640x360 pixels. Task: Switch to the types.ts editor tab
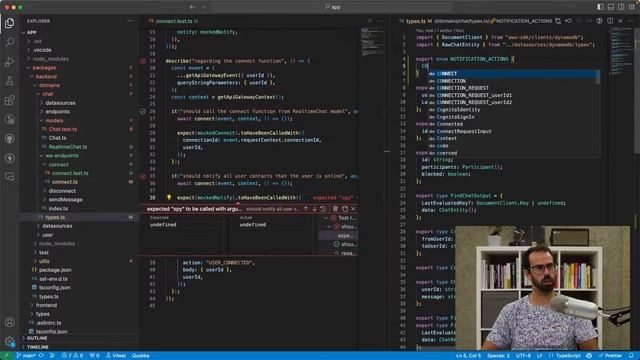tap(416, 21)
